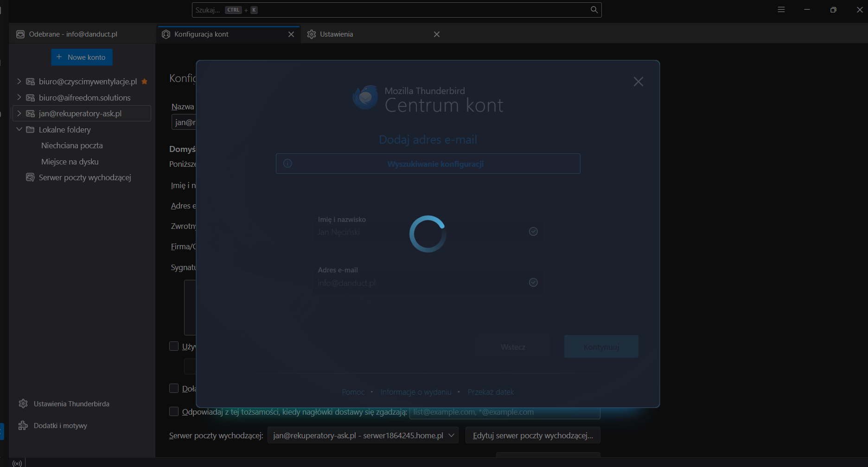Viewport: 868px width, 467px height.
Task: Enable "Odpowiadaj z tej tożsamości" checkbox
Action: (174, 411)
